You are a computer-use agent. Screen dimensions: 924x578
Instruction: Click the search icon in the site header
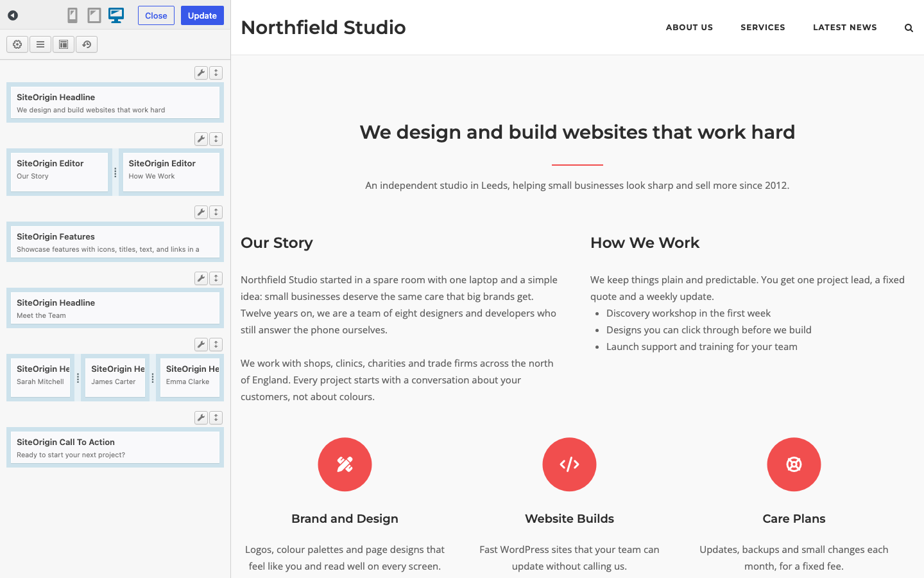pos(909,28)
